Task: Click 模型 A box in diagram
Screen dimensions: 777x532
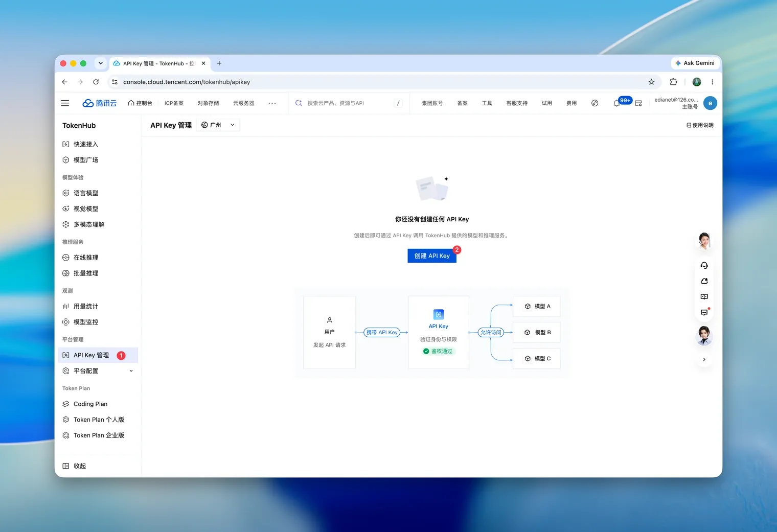Action: (537, 307)
